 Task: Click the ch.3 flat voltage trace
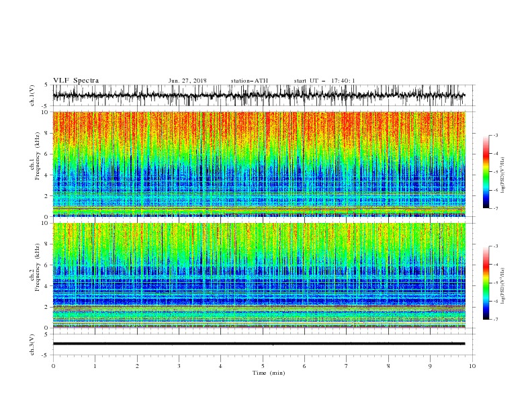[259, 344]
